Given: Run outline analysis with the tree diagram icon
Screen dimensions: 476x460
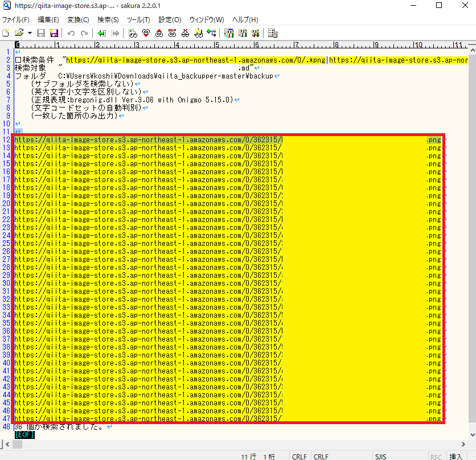Looking at the screenshot, I should tap(211, 33).
